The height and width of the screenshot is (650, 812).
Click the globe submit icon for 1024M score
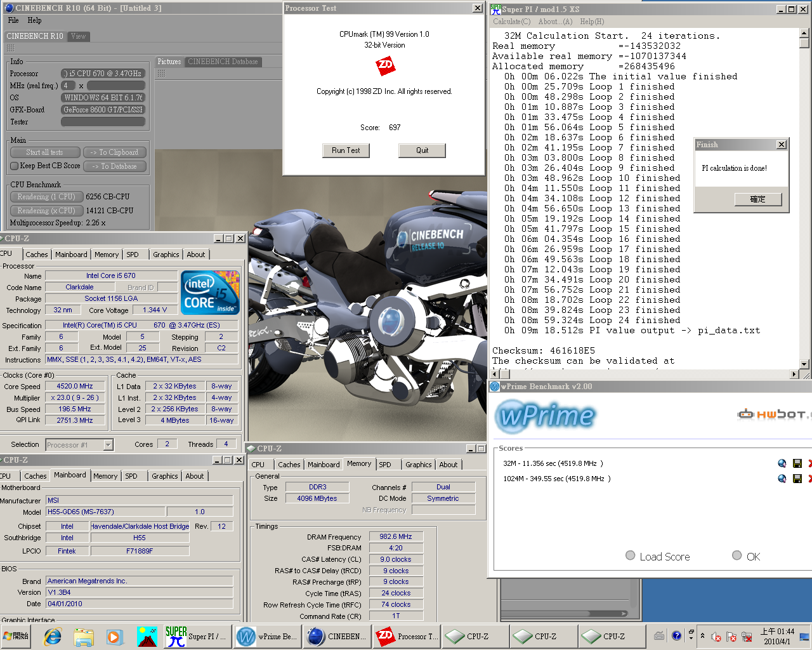pos(782,479)
